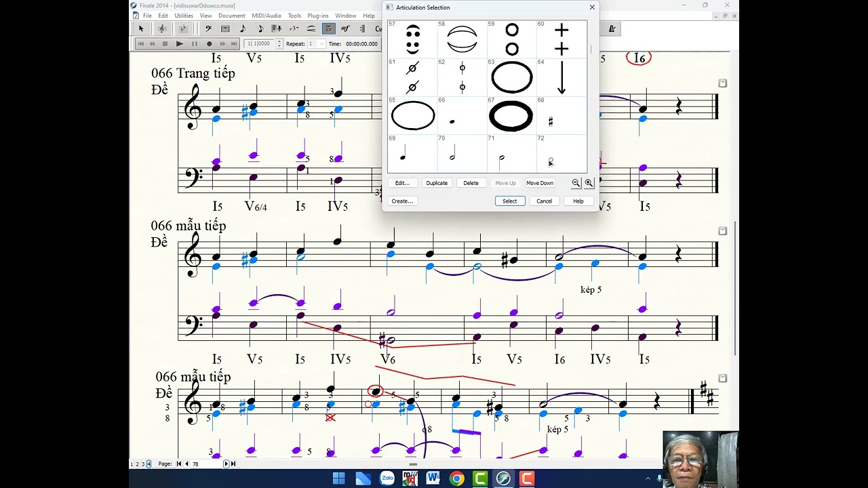The height and width of the screenshot is (488, 868).
Task: Select the Repeat tool icon
Action: pyautogui.click(x=363, y=28)
